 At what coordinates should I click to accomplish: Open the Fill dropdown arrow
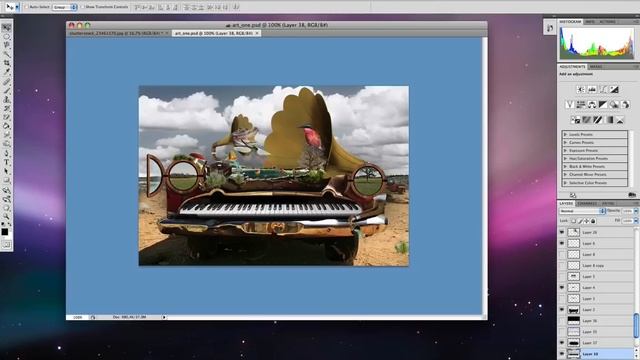[x=636, y=221]
